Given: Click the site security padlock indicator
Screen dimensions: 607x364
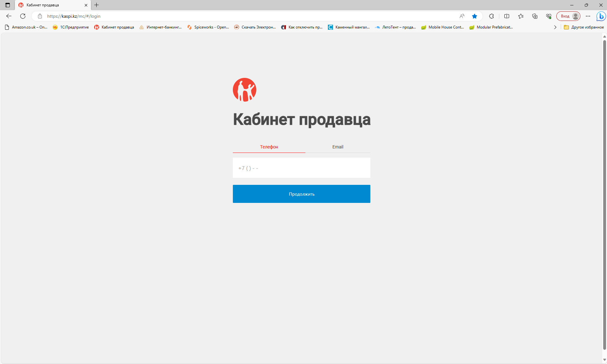Looking at the screenshot, I should [x=40, y=16].
